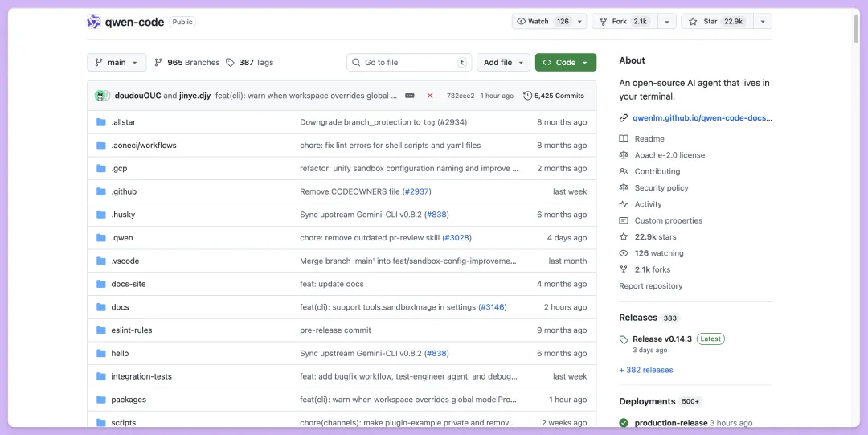Open the docs folder
868x435 pixels.
click(120, 307)
